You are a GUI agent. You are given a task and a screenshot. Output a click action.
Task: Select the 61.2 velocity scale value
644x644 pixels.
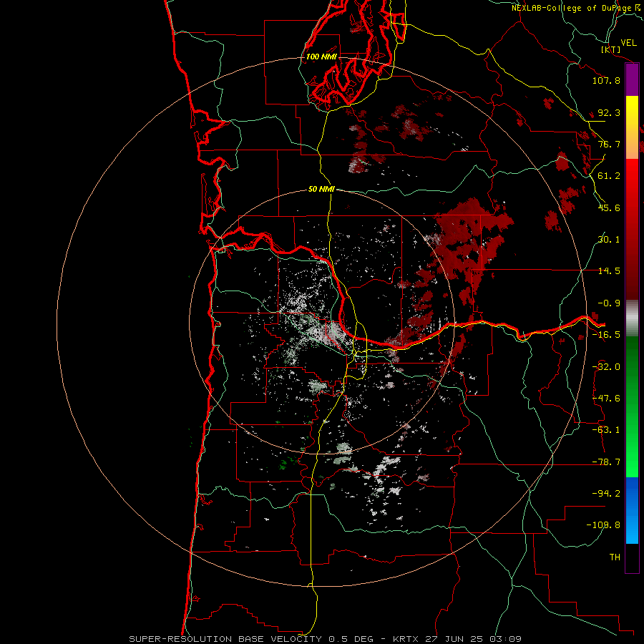[x=609, y=176]
